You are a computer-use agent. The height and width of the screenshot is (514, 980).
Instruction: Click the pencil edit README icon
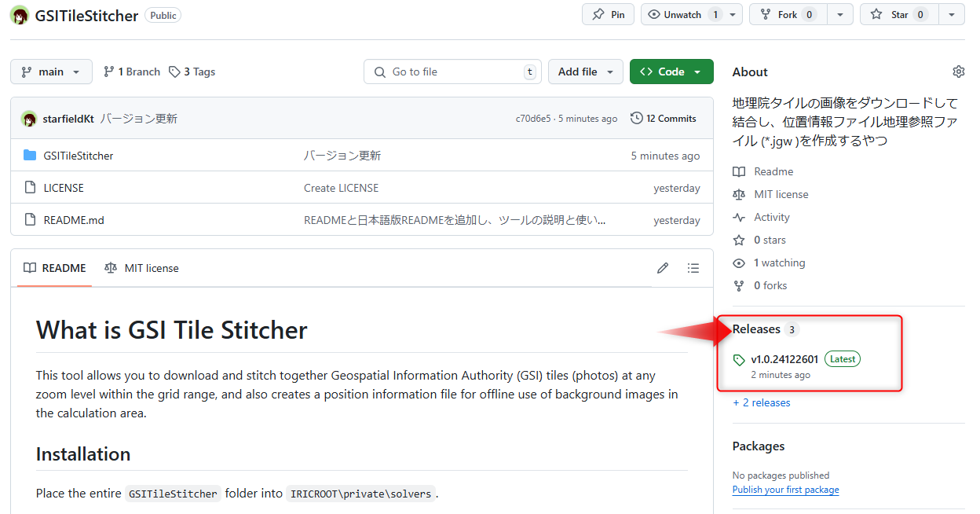click(x=663, y=268)
